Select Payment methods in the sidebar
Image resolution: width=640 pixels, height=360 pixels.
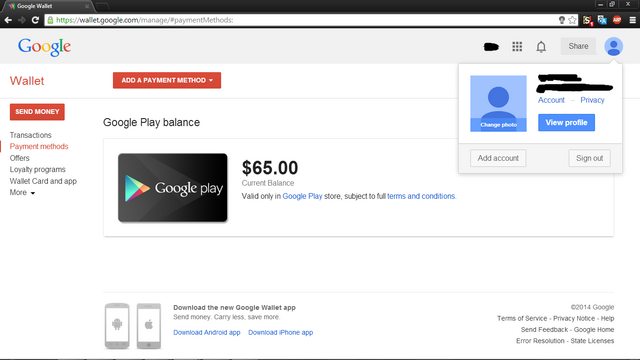point(39,147)
